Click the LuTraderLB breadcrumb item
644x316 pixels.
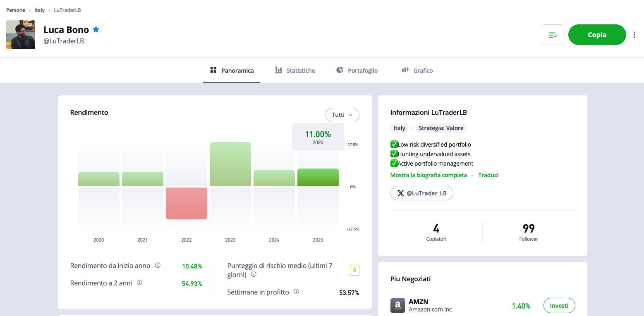click(67, 10)
